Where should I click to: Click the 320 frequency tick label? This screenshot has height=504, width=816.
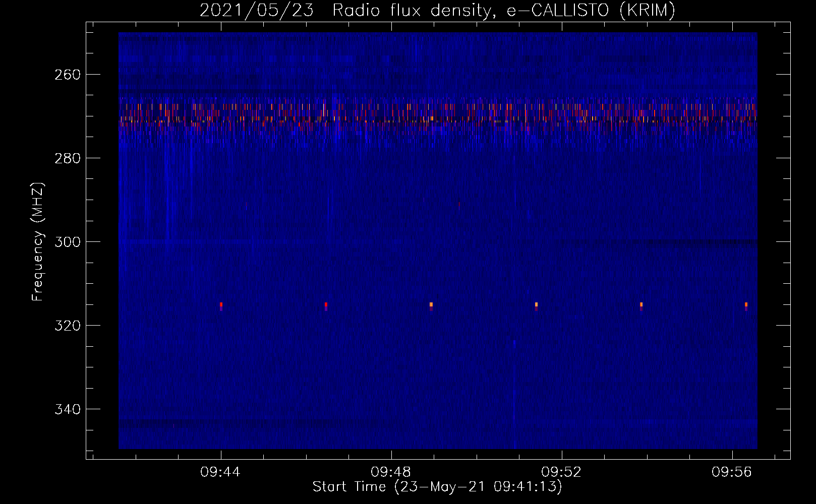click(x=67, y=326)
